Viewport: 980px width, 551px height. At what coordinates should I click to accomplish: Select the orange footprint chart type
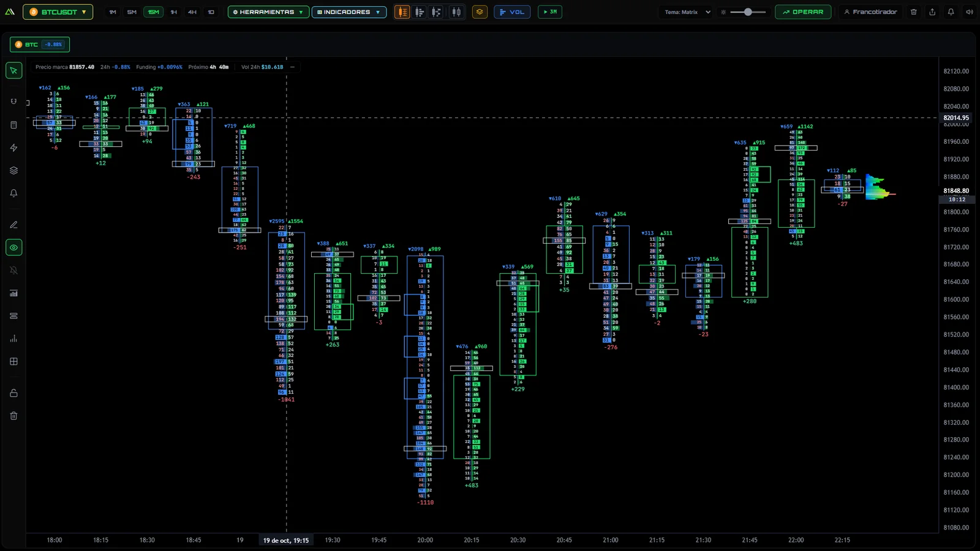coord(402,12)
